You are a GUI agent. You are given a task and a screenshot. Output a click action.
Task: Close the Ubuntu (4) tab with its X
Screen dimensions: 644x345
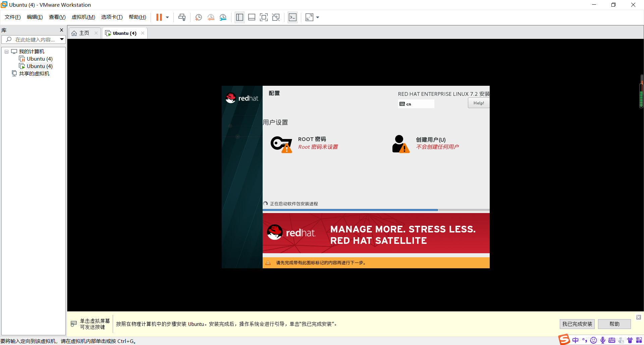pos(143,33)
